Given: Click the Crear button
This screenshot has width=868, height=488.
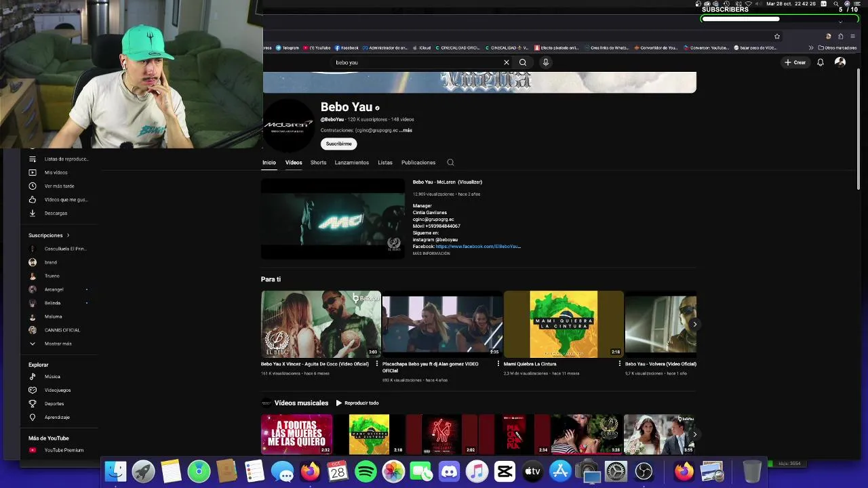Looking at the screenshot, I should (x=795, y=62).
